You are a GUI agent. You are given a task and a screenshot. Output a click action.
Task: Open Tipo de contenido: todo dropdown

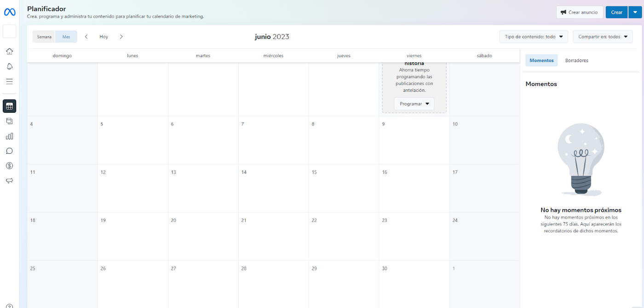point(534,37)
